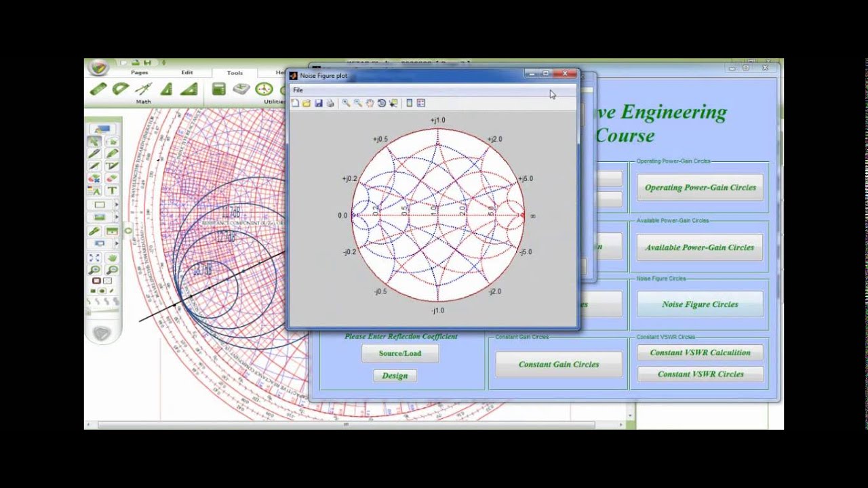Expand image insert options arrow in palette
Image resolution: width=868 pixels, height=488 pixels.
click(x=116, y=217)
